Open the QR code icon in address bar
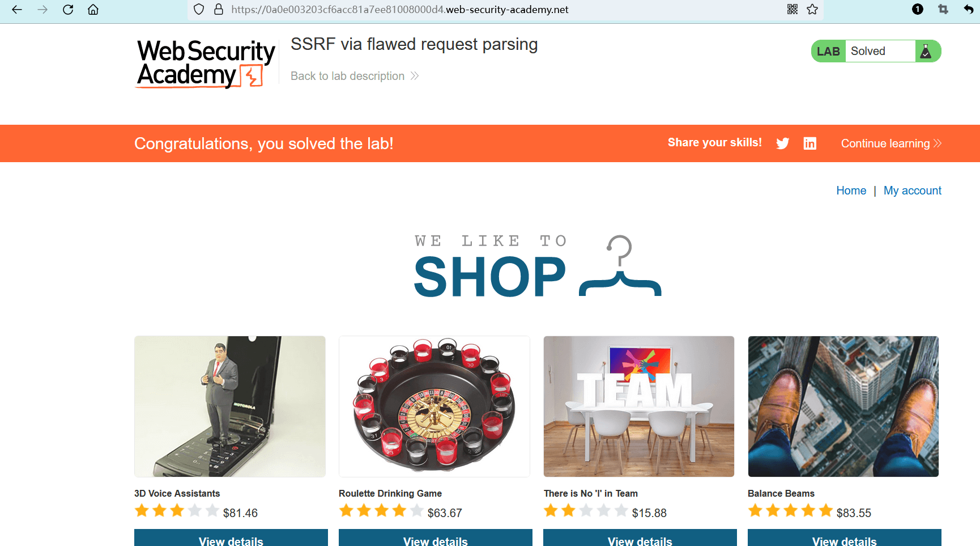The height and width of the screenshot is (546, 980). pyautogui.click(x=792, y=9)
